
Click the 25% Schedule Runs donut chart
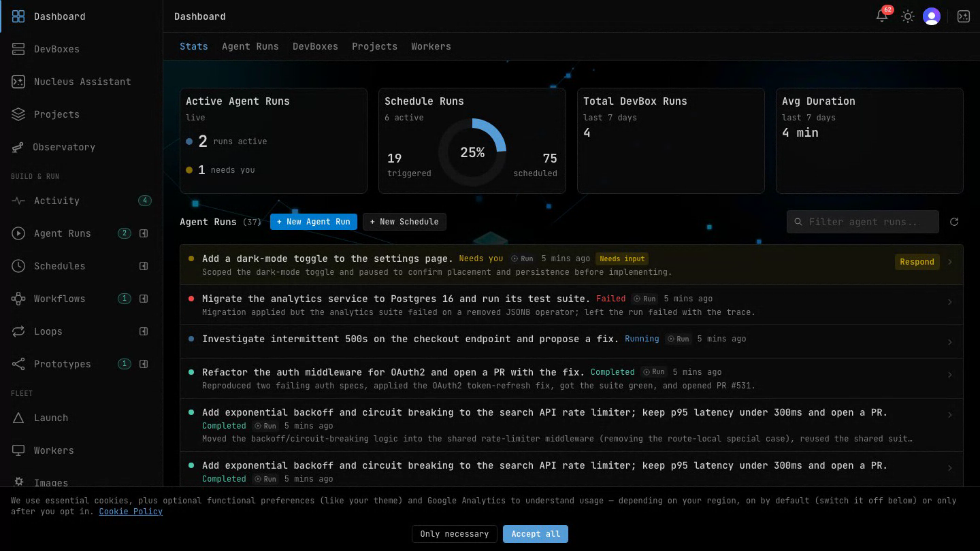[472, 152]
